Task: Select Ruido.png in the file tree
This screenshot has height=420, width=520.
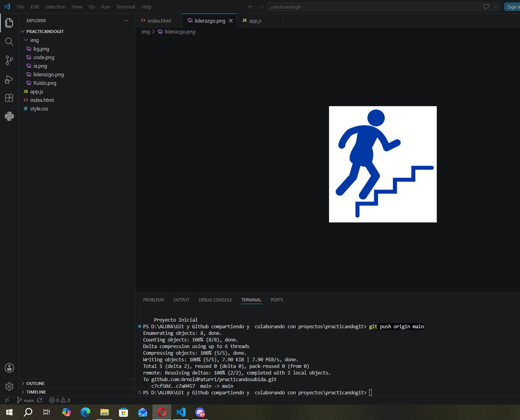Action: click(x=77, y=83)
